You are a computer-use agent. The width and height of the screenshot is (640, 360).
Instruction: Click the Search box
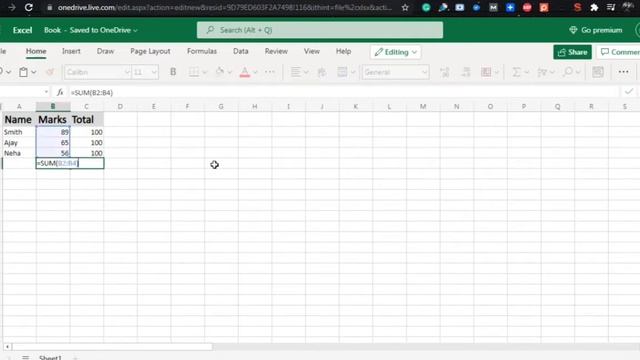(320, 30)
